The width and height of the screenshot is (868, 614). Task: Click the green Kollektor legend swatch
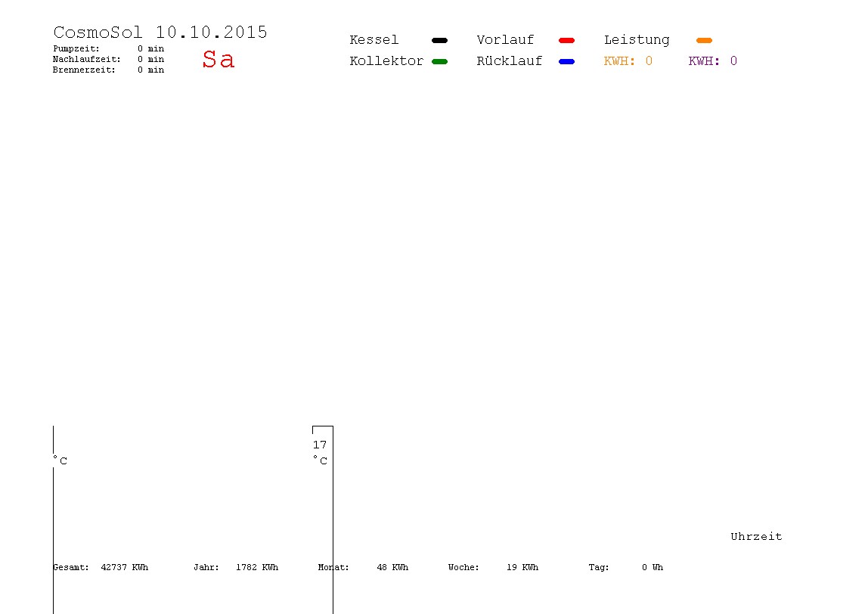tap(439, 61)
